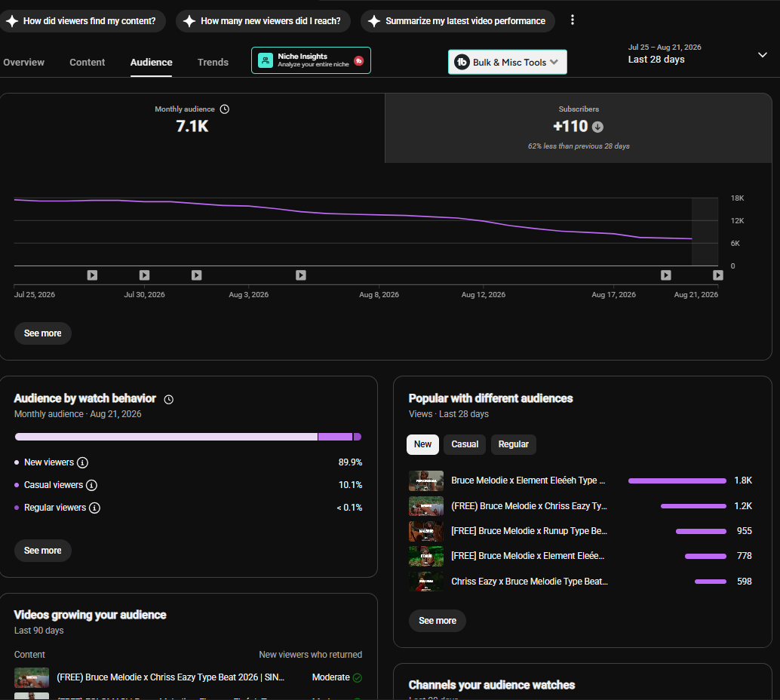Select the New audience filter chip
Screen dimensions: 780x700
(x=423, y=444)
